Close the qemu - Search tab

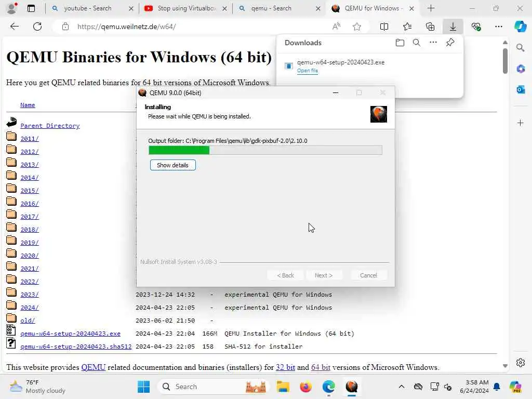[x=318, y=8]
